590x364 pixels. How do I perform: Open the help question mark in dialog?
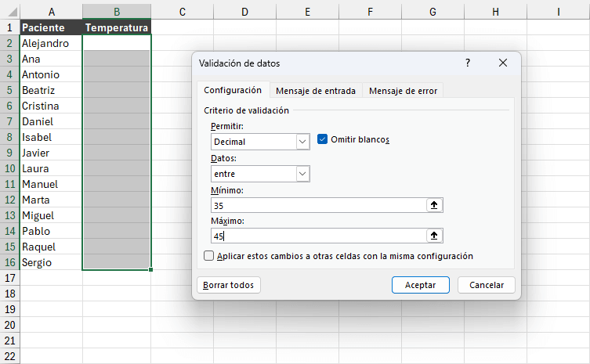pyautogui.click(x=468, y=63)
